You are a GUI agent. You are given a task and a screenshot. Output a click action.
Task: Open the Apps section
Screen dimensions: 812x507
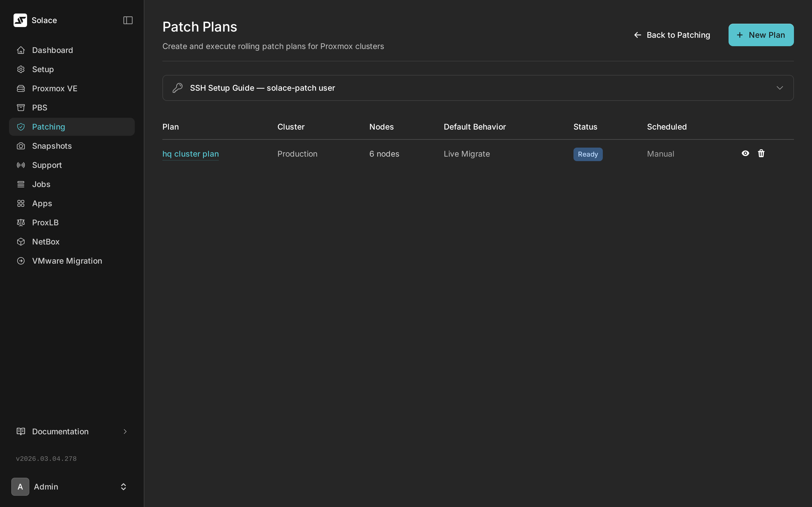tap(42, 203)
